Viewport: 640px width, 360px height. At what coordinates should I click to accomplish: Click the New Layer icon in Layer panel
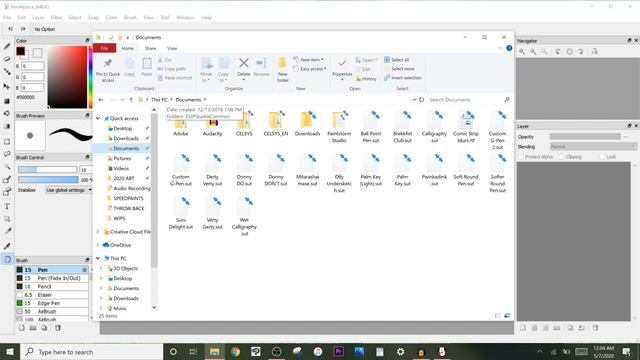[x=523, y=328]
